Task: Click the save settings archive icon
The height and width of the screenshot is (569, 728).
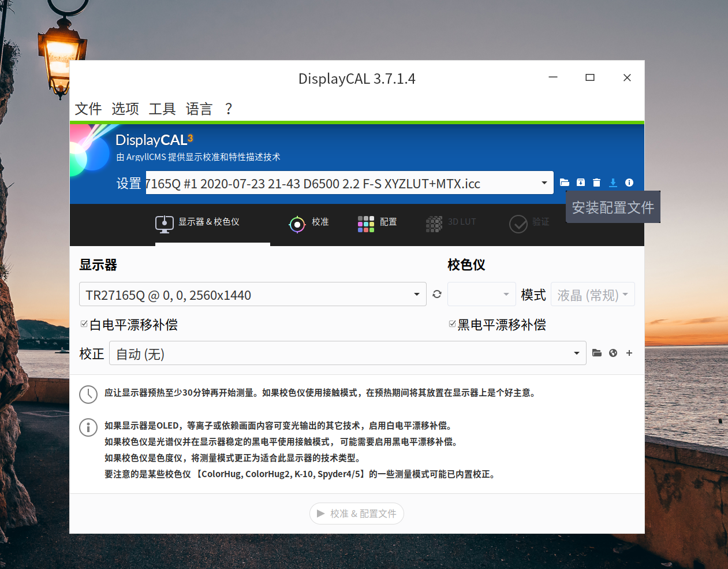Action: [x=581, y=183]
